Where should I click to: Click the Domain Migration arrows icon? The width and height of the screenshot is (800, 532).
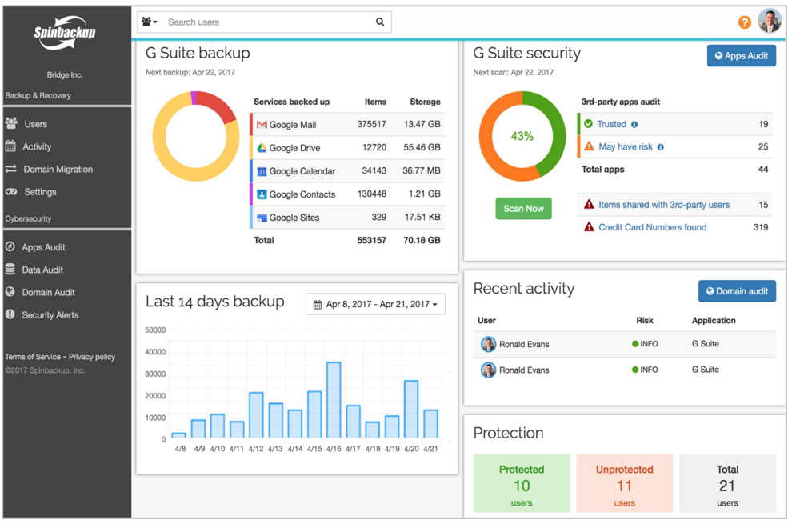(x=10, y=169)
